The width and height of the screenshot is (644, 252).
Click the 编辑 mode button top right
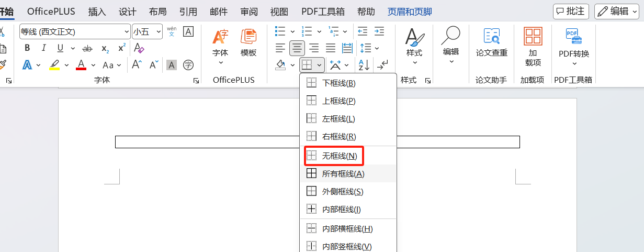tap(617, 11)
